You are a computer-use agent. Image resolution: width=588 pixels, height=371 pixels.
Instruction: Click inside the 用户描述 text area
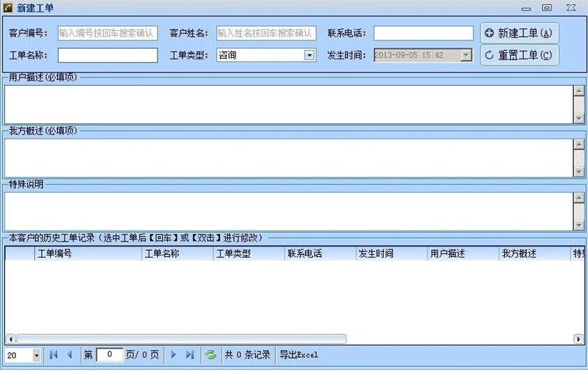pos(288,104)
